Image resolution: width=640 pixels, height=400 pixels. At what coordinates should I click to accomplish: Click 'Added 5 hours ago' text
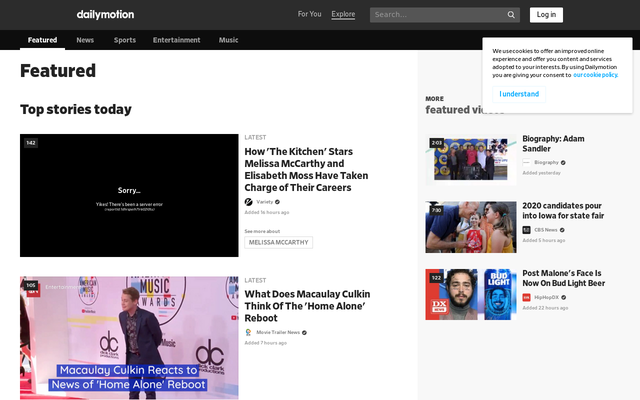tap(544, 240)
